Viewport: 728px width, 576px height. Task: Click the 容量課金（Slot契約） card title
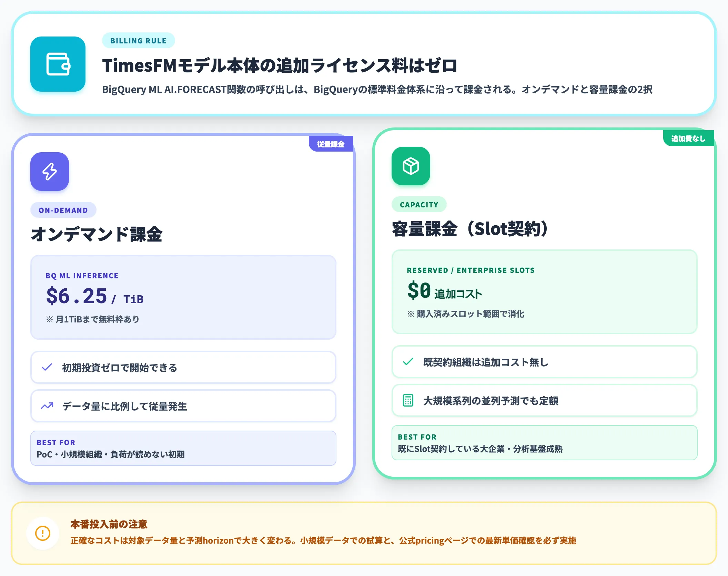point(470,229)
